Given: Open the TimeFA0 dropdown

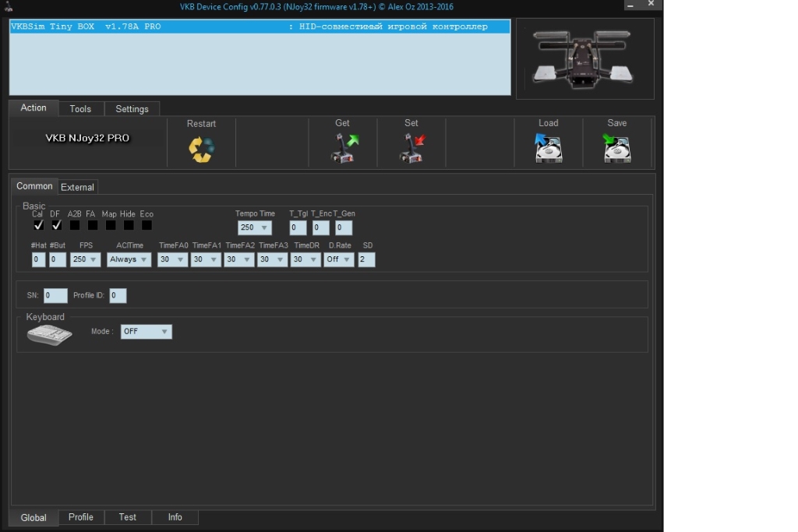Looking at the screenshot, I should coord(172,259).
